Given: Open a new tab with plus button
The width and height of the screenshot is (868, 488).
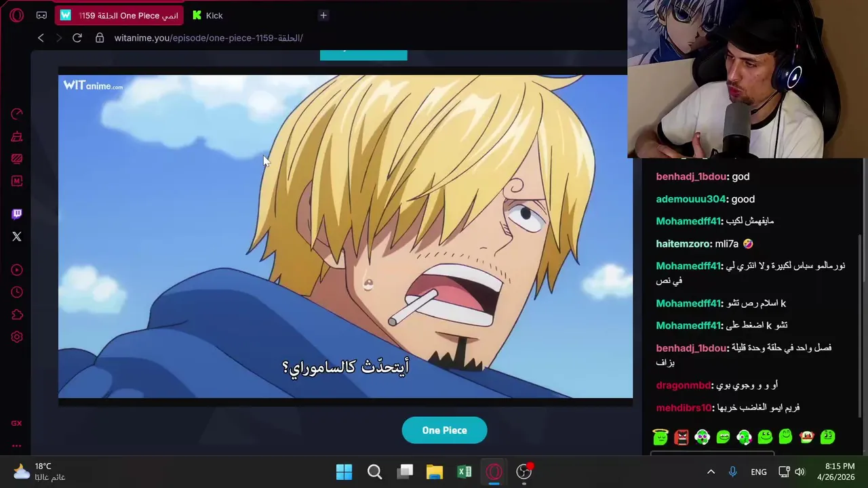Looking at the screenshot, I should (323, 15).
